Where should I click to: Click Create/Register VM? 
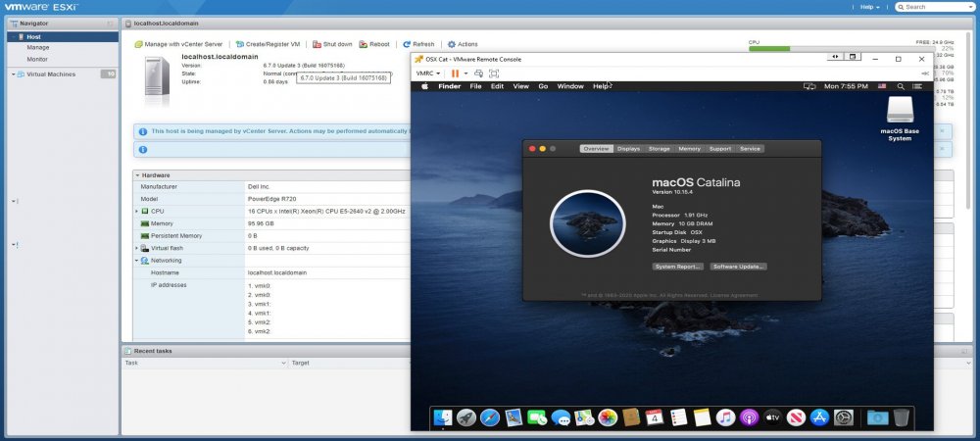tap(268, 44)
